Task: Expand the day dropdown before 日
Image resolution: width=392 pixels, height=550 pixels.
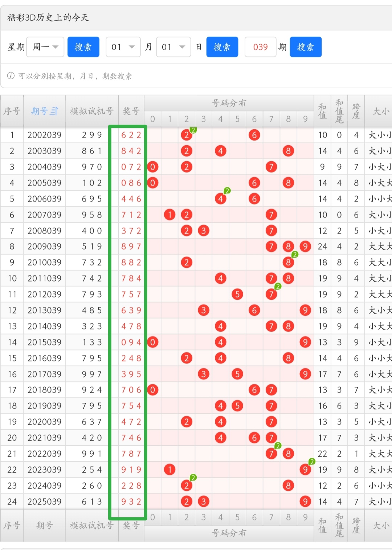Action: (x=173, y=47)
